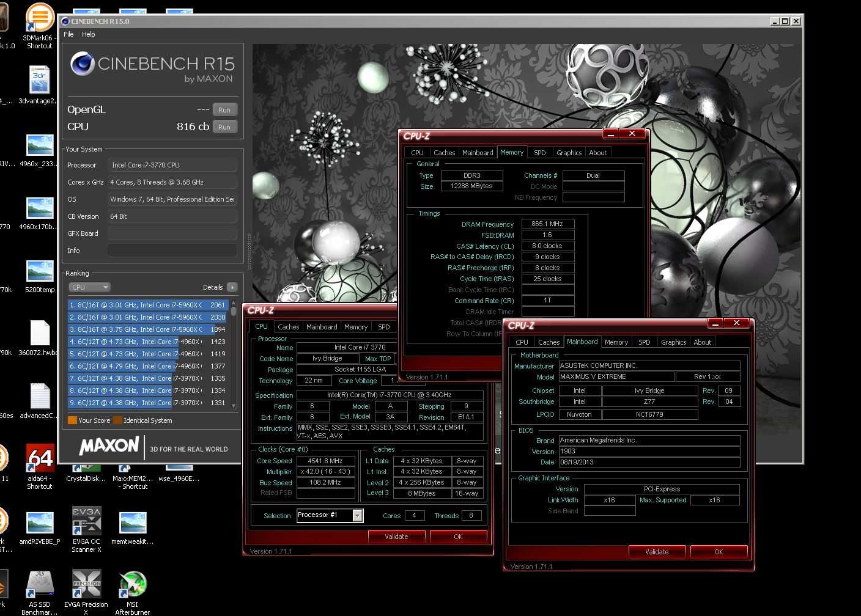
Task: Select ranking row 1 with score 2061
Action: click(149, 305)
